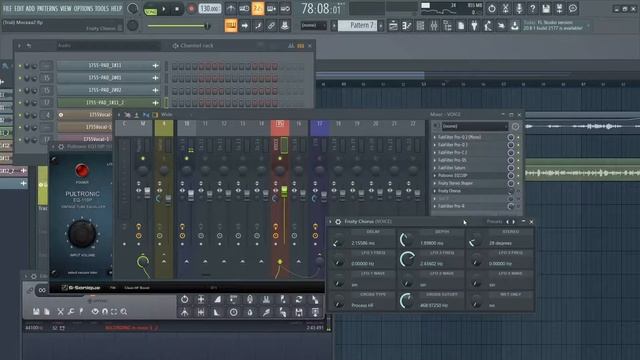
Task: Open the TOOLS menu
Action: [102, 8]
